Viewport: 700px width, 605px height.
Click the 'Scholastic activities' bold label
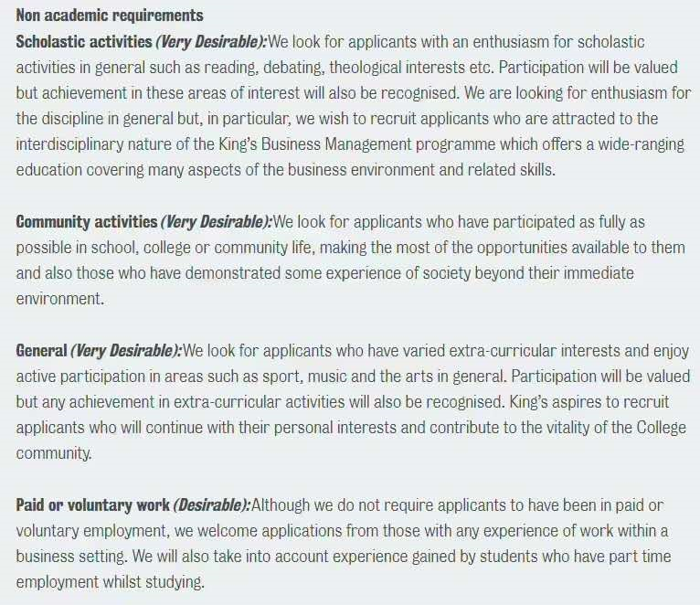tap(84, 41)
